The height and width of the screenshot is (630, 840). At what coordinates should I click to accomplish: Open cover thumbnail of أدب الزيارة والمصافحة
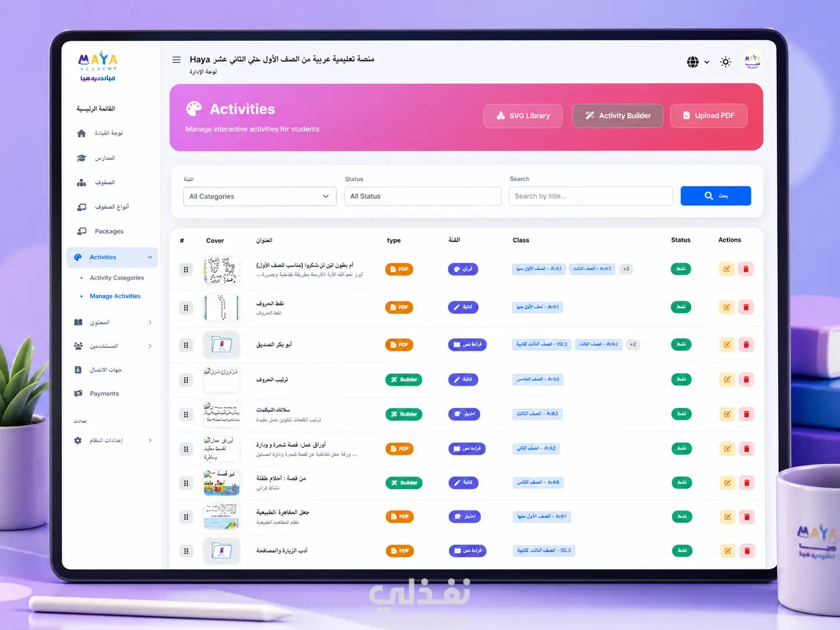222,551
